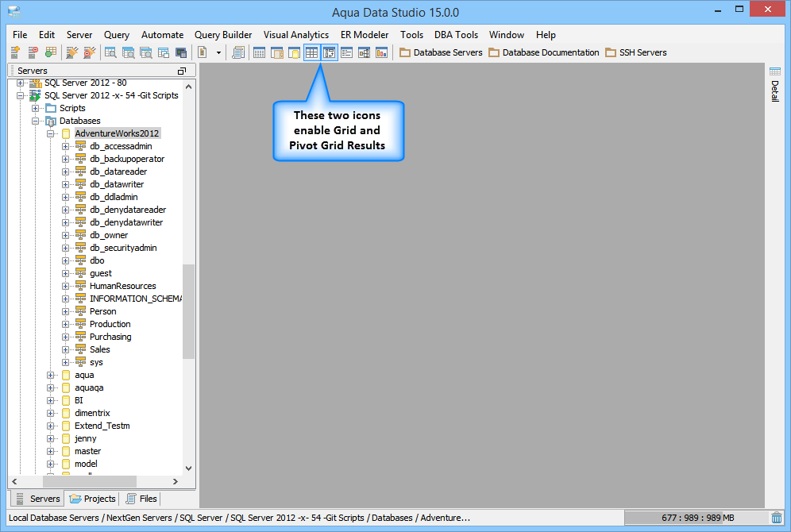The width and height of the screenshot is (791, 532).
Task: Toggle the Pivot Grid Results icon
Action: (x=330, y=52)
